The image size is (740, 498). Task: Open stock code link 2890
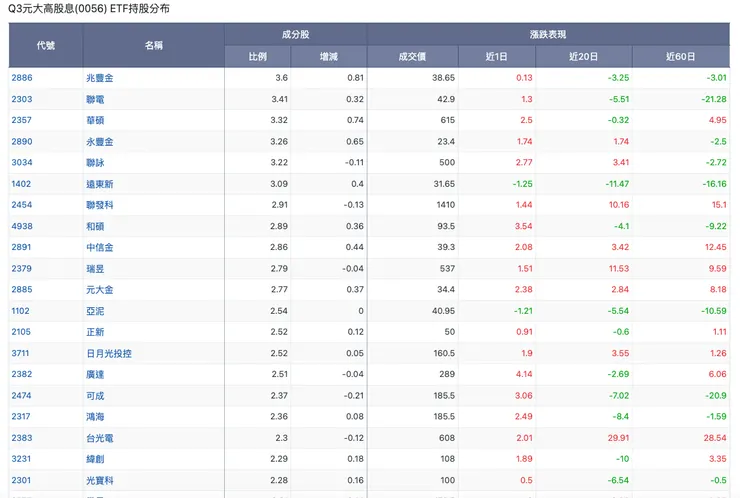coord(22,142)
